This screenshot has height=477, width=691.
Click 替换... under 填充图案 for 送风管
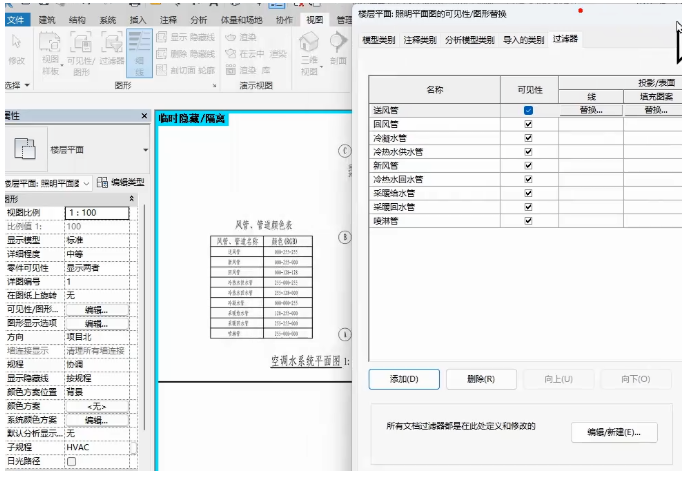[655, 110]
